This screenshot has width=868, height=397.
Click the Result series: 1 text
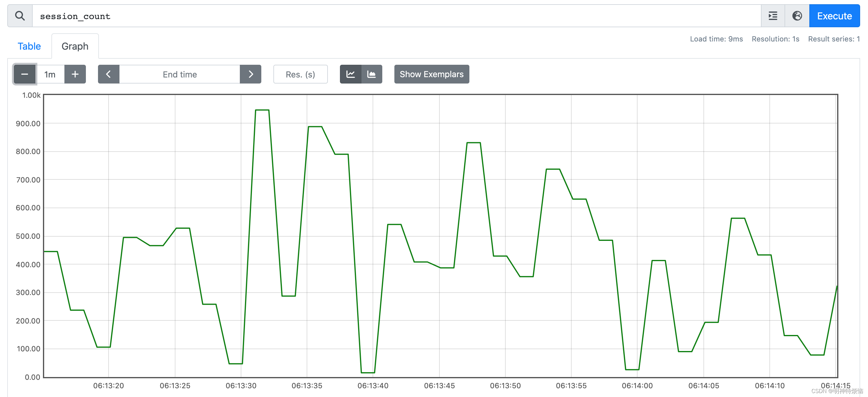[x=834, y=39]
